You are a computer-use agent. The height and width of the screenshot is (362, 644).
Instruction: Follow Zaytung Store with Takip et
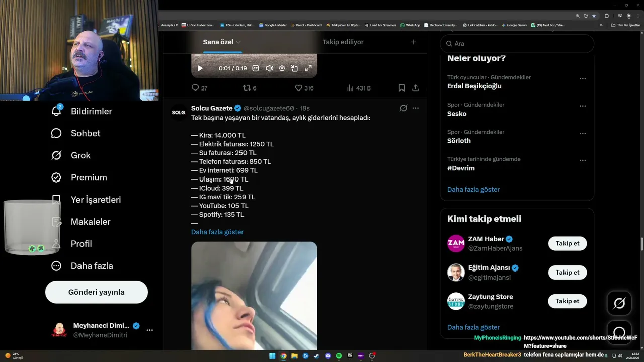[x=568, y=301]
